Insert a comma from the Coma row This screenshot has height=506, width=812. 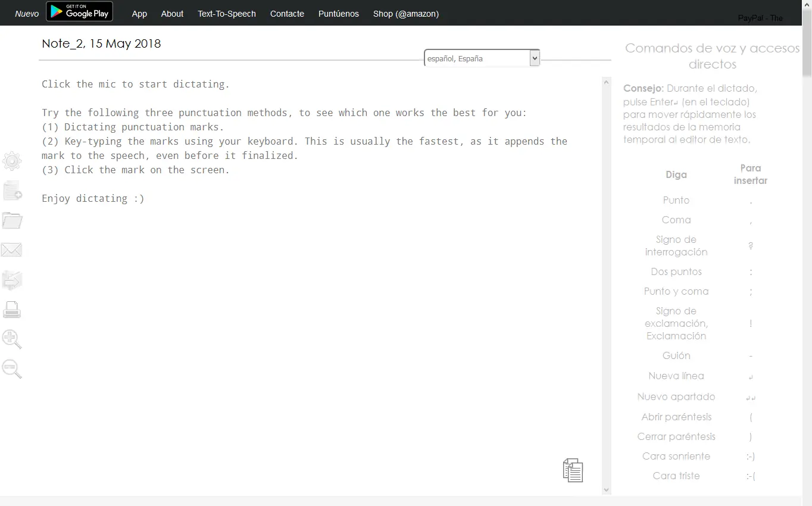pos(751,220)
